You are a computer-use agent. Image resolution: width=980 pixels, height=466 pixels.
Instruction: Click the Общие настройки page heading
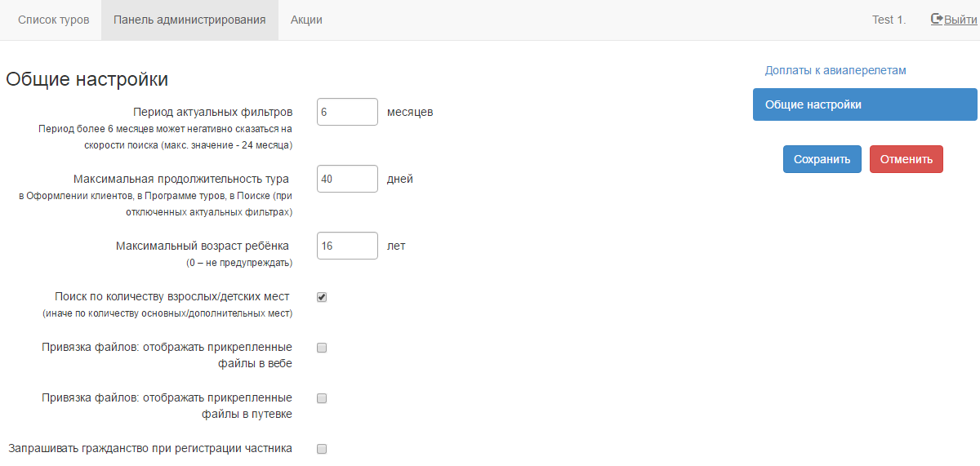[87, 79]
